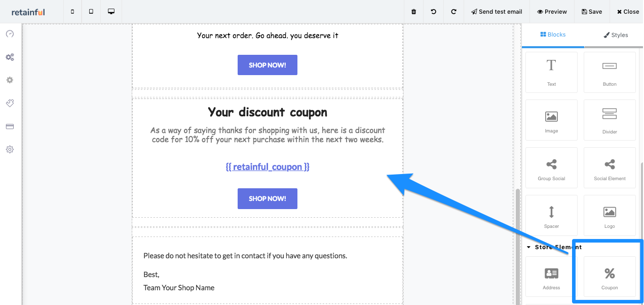Open the Logo block element
This screenshot has width=644, height=305.
[x=609, y=215]
